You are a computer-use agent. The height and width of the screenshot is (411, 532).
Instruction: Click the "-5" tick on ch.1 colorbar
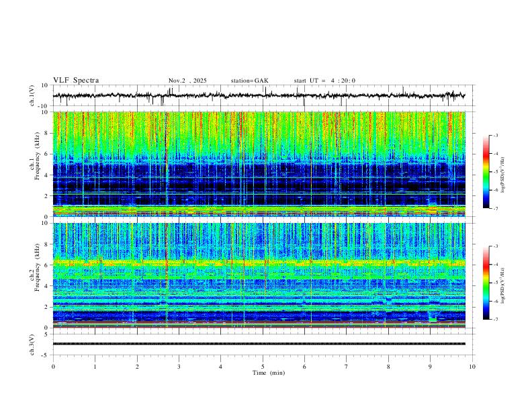495,172
